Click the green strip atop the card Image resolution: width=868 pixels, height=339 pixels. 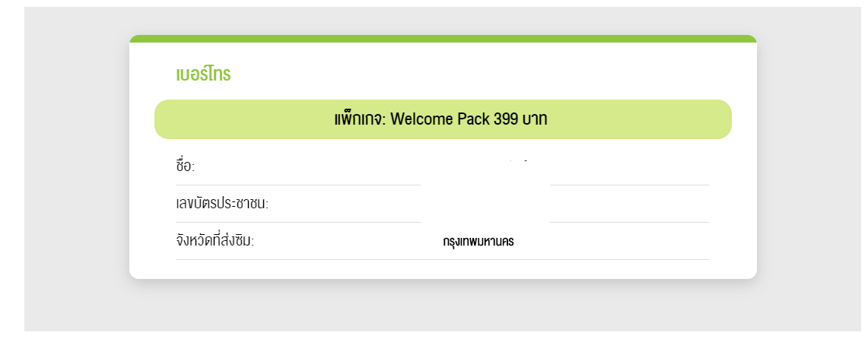click(443, 38)
